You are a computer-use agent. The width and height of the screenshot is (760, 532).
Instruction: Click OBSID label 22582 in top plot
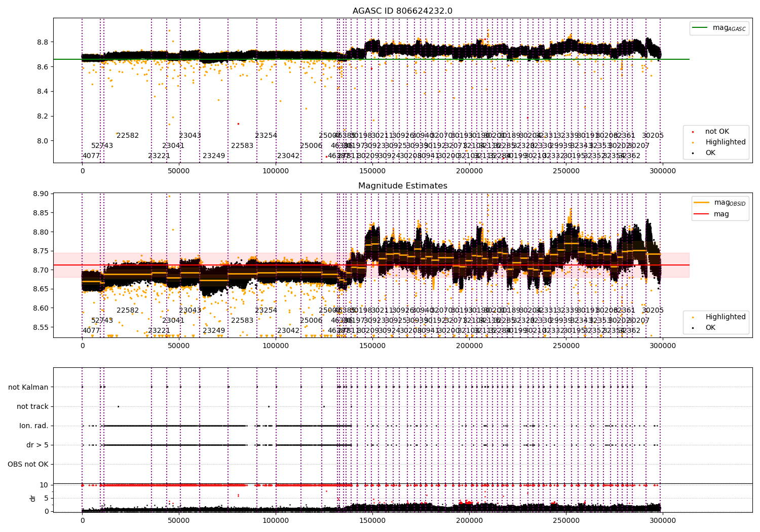coord(128,136)
